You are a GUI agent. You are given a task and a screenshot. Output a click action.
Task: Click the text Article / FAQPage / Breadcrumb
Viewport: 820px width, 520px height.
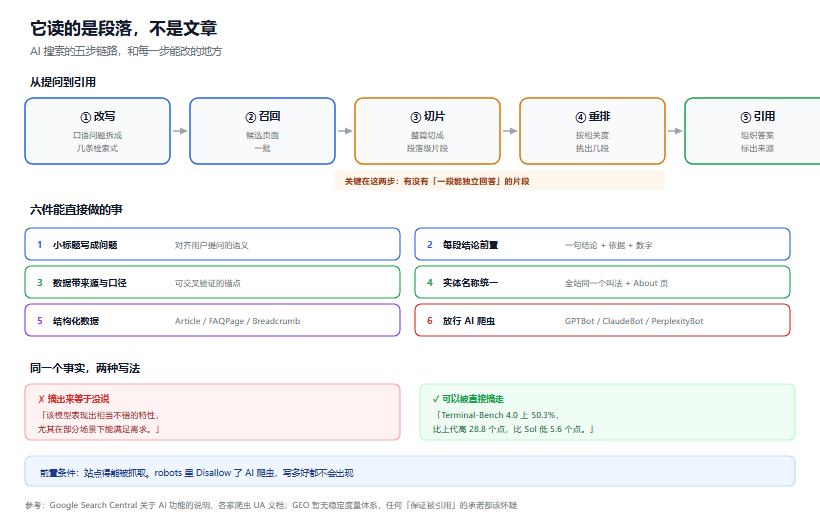[237, 321]
